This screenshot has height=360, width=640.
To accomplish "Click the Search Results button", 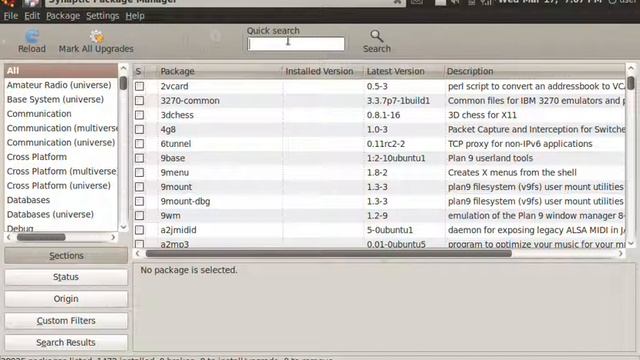I will point(66,342).
